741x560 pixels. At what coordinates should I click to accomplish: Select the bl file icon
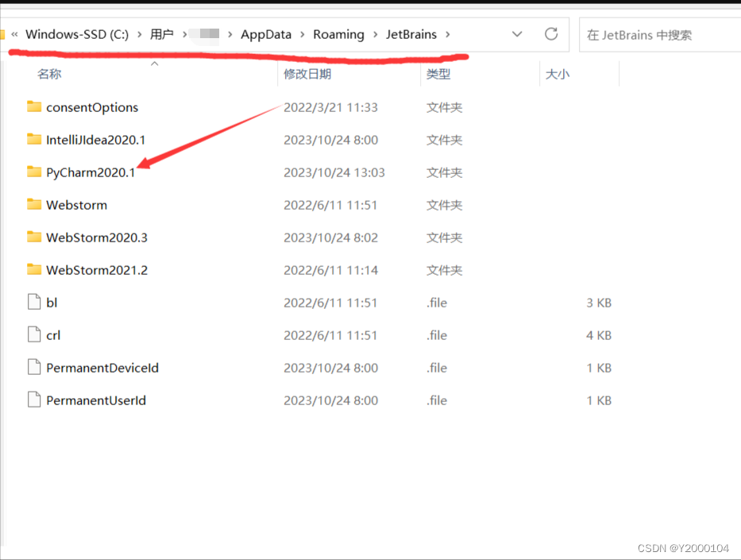pos(34,302)
